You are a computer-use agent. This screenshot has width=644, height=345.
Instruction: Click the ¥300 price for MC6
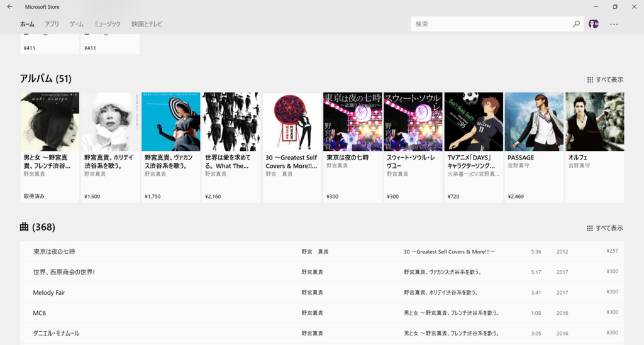click(613, 312)
